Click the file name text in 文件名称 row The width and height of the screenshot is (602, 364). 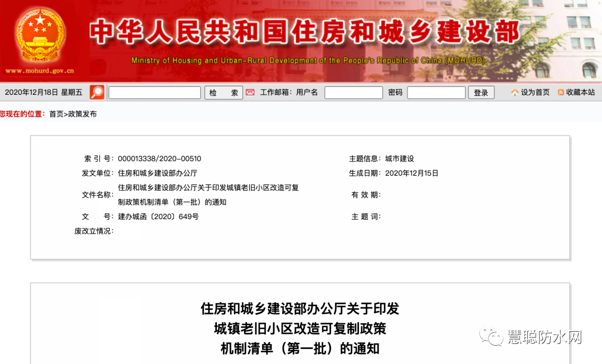pos(208,195)
